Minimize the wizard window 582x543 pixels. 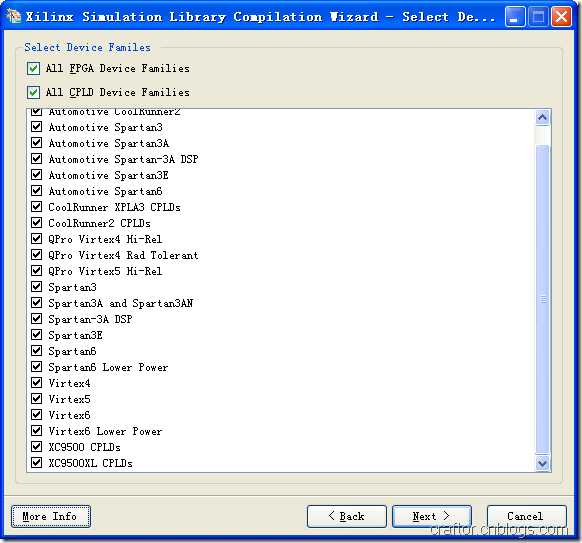point(515,17)
